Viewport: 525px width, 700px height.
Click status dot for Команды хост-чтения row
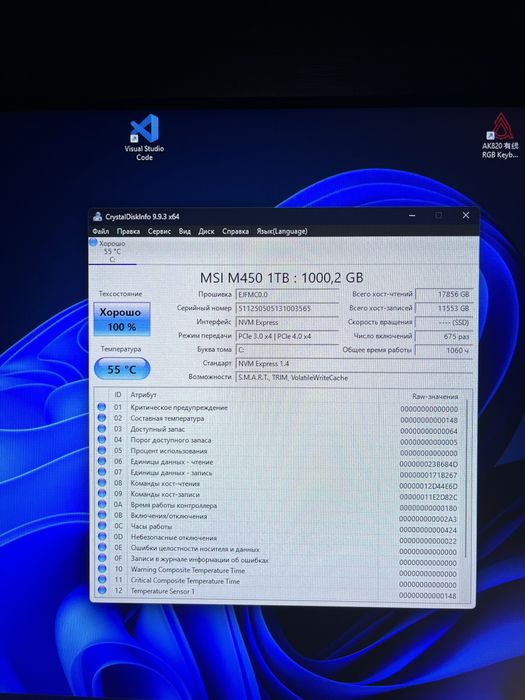click(102, 483)
